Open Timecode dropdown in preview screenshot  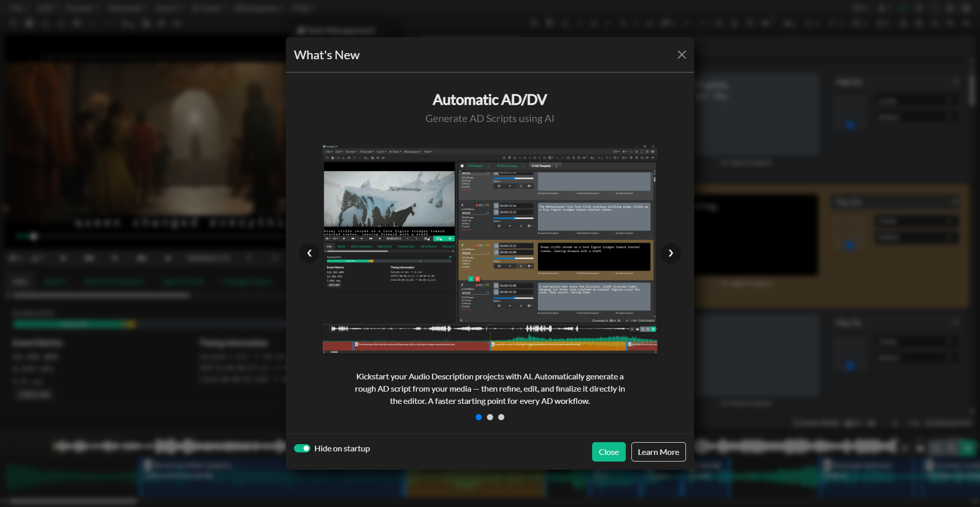pos(366,152)
